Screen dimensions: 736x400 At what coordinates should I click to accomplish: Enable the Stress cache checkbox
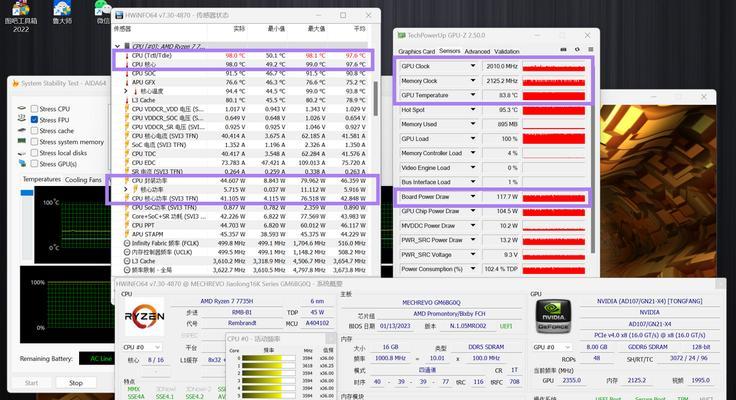coord(34,131)
